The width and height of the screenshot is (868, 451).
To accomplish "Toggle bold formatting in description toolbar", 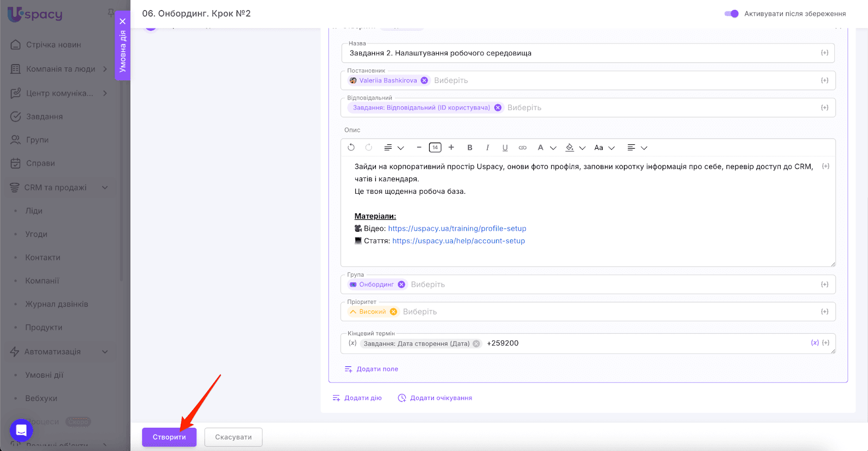I will [470, 148].
